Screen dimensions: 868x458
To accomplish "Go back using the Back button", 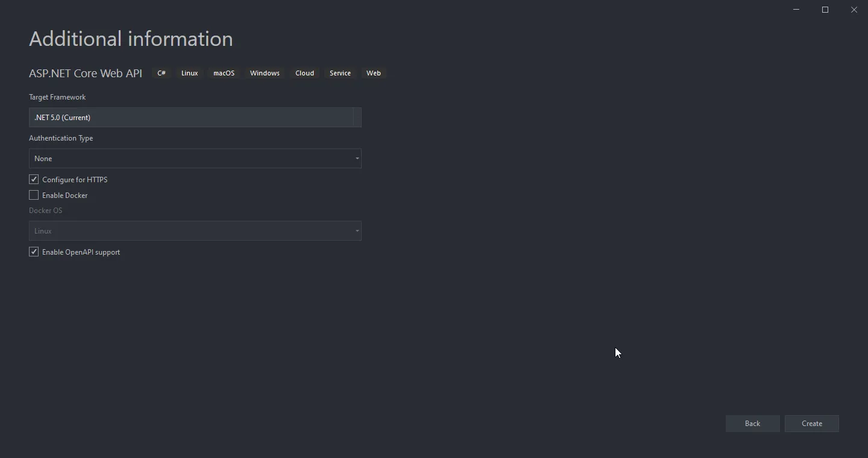I will pyautogui.click(x=752, y=424).
